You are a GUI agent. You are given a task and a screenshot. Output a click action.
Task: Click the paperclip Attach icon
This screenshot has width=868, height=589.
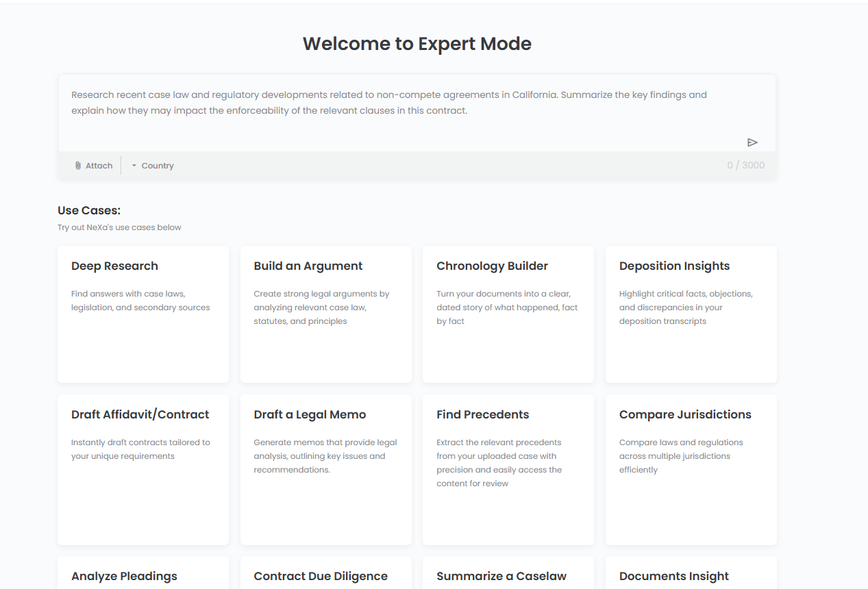[x=78, y=166]
